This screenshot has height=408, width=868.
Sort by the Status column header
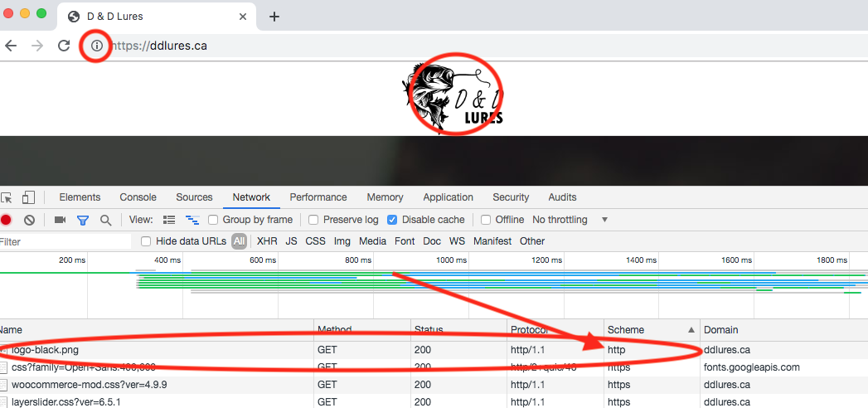tap(458, 330)
